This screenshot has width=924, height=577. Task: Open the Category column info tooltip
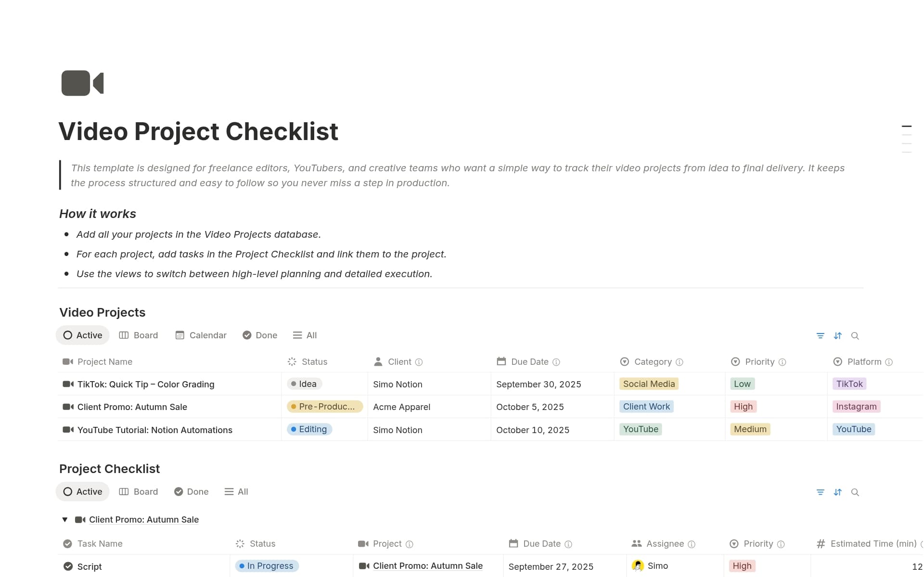click(679, 361)
